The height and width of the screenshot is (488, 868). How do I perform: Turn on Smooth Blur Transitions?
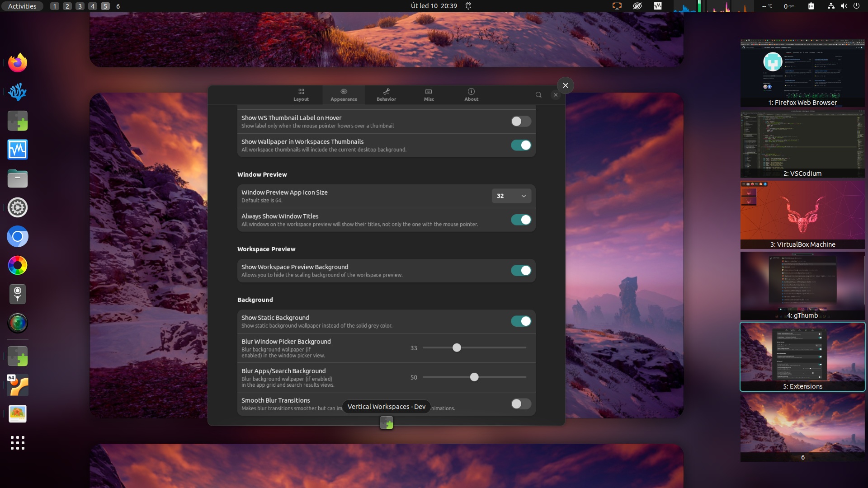pyautogui.click(x=521, y=404)
